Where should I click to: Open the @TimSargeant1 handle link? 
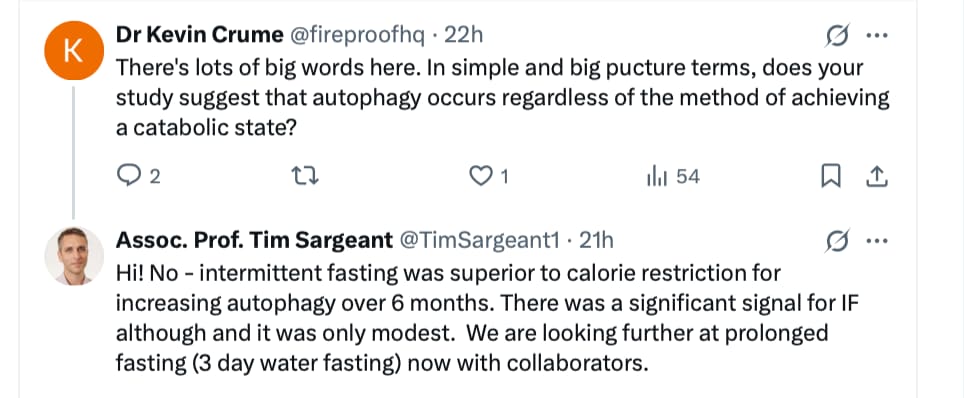tap(480, 241)
